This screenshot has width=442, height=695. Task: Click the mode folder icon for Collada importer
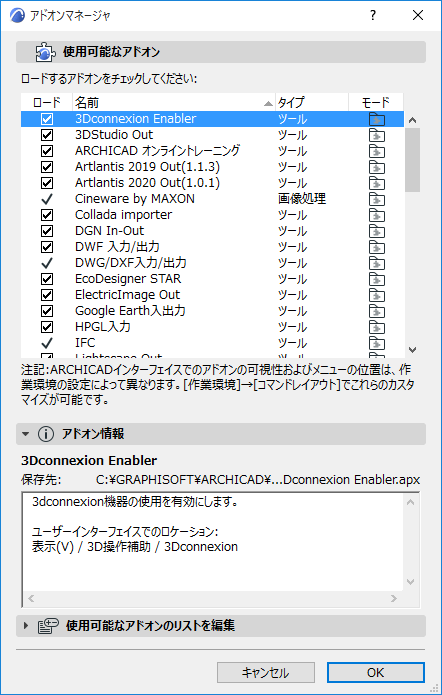377,215
